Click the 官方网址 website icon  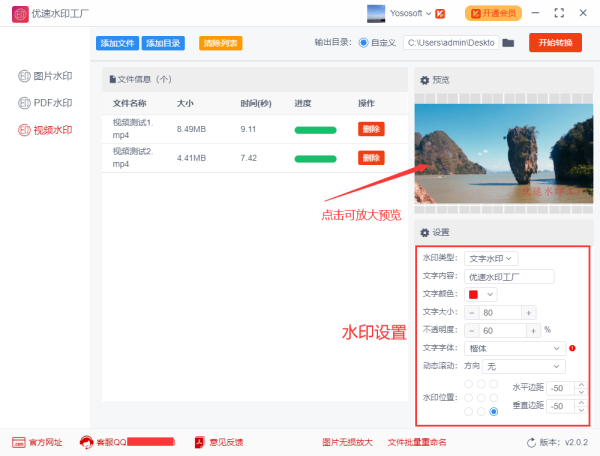(x=19, y=442)
